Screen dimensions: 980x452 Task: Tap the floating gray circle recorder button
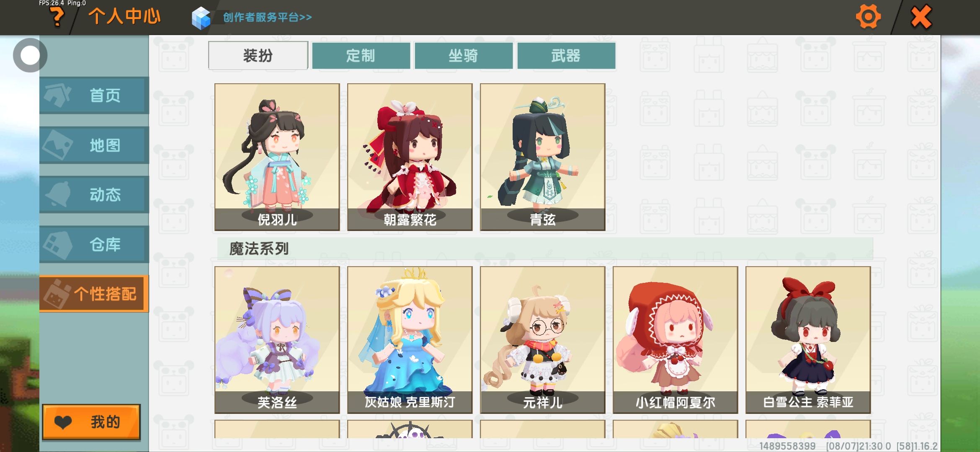[x=30, y=55]
